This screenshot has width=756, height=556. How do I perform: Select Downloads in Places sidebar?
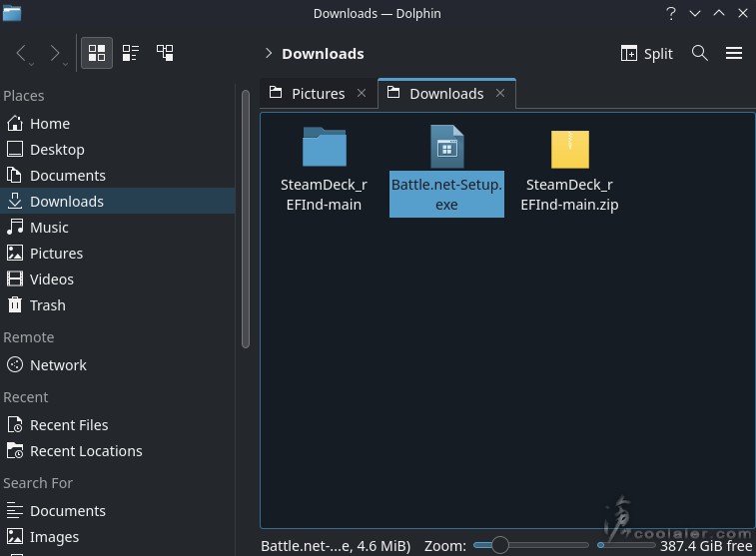click(117, 202)
